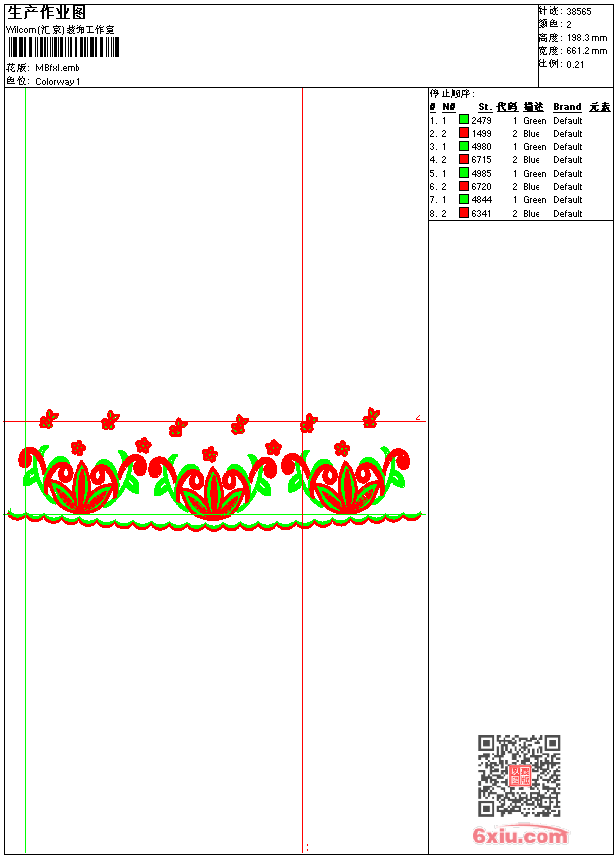Select stitch count 6341 in row 8
616x855 pixels.
click(x=481, y=214)
